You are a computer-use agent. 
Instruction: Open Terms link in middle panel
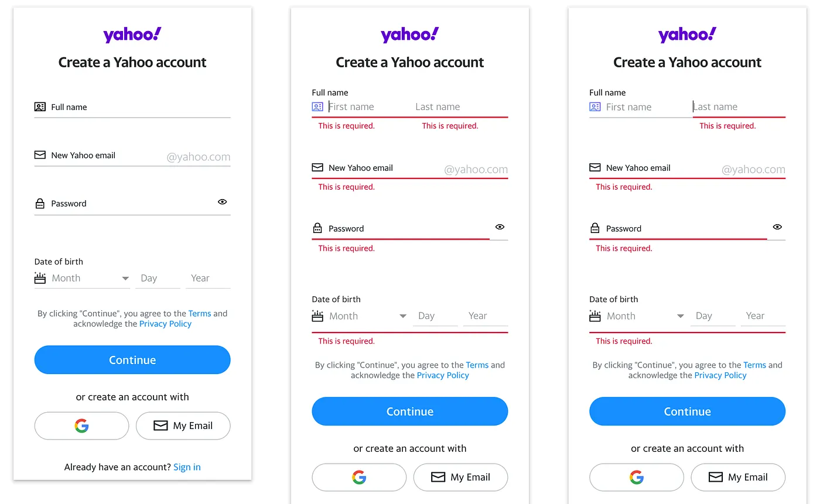477,365
